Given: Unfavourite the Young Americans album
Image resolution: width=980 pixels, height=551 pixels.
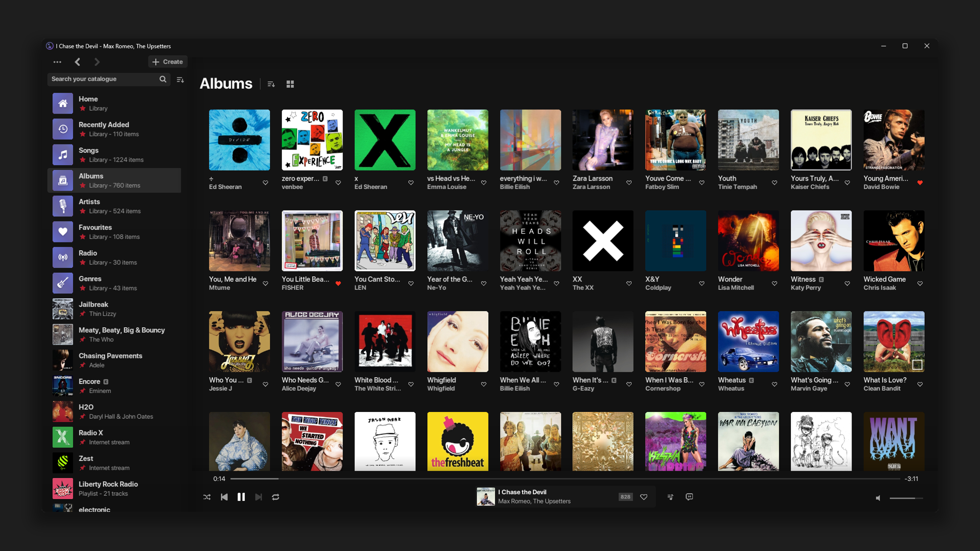Looking at the screenshot, I should pos(920,183).
